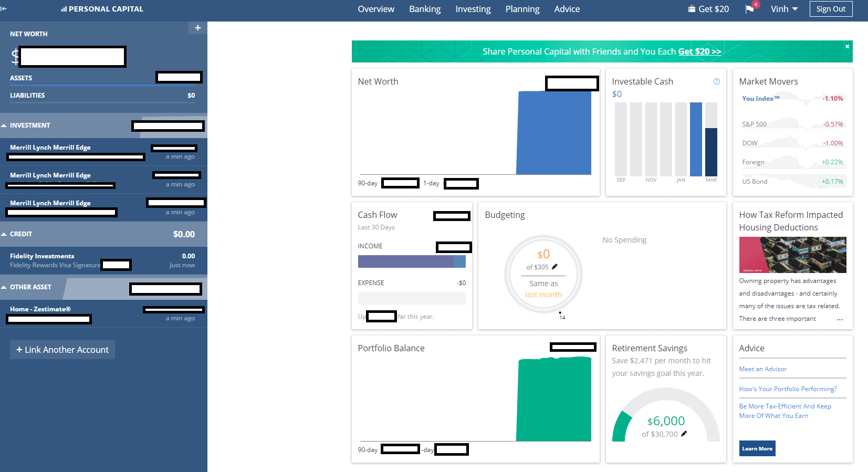Image resolution: width=868 pixels, height=472 pixels.
Task: Collapse the OTHER ASSET section
Action: pos(4,287)
